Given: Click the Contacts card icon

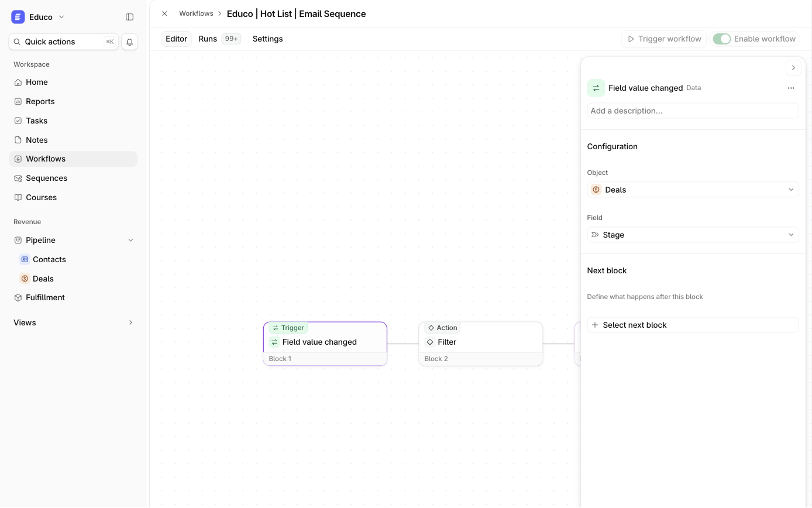Looking at the screenshot, I should 25,259.
